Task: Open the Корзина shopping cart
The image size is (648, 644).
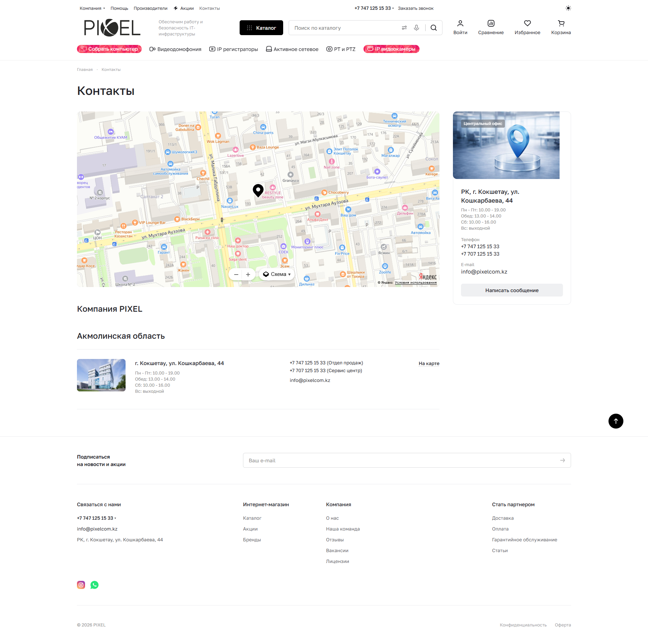Action: pos(561,23)
